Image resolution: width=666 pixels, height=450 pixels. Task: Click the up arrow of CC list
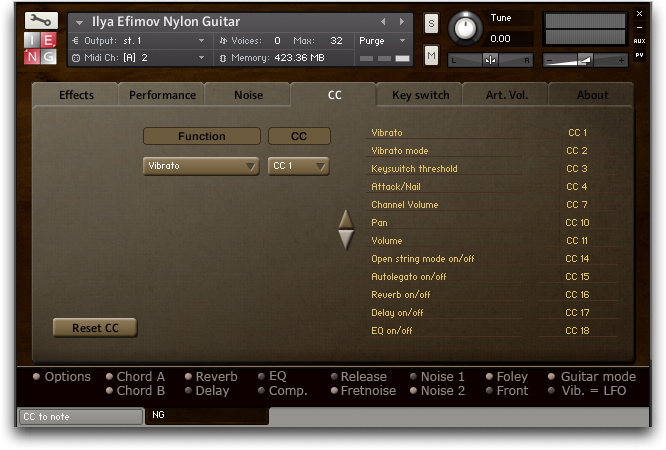[346, 219]
